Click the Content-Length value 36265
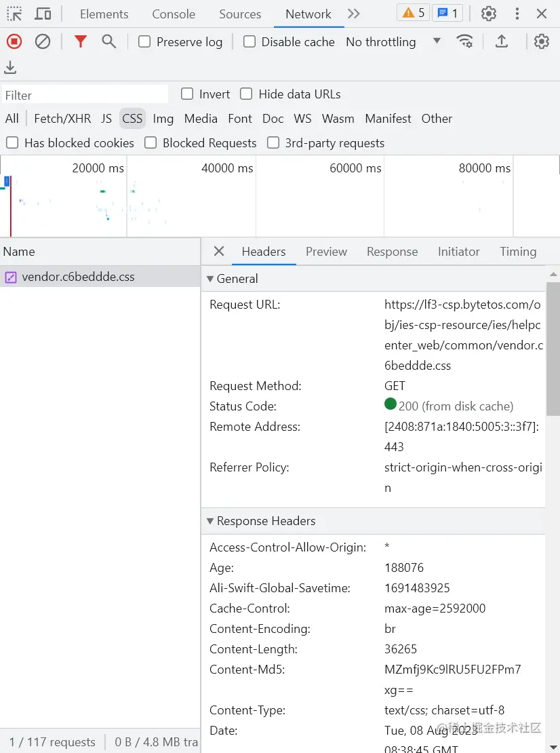560x753 pixels. (x=401, y=649)
